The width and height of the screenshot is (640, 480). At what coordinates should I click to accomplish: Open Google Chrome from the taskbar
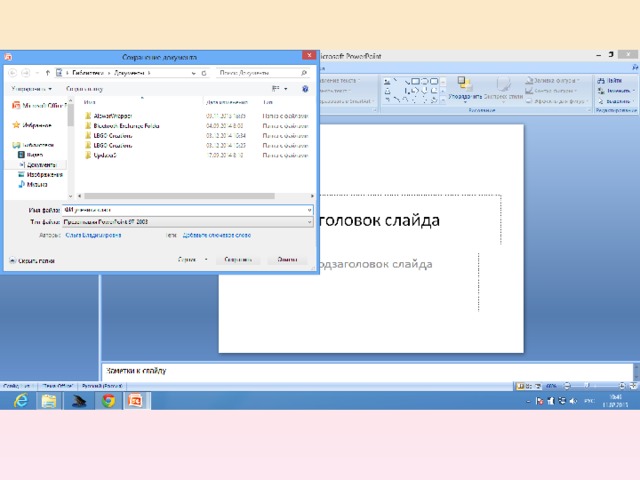[108, 401]
